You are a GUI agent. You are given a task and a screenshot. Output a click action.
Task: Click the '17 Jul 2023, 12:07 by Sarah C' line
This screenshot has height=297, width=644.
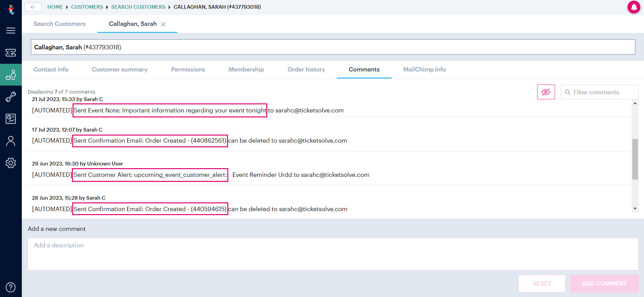(67, 130)
